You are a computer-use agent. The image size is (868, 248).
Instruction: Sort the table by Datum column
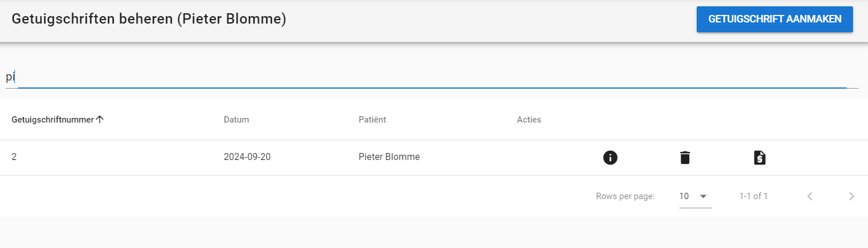(x=236, y=120)
